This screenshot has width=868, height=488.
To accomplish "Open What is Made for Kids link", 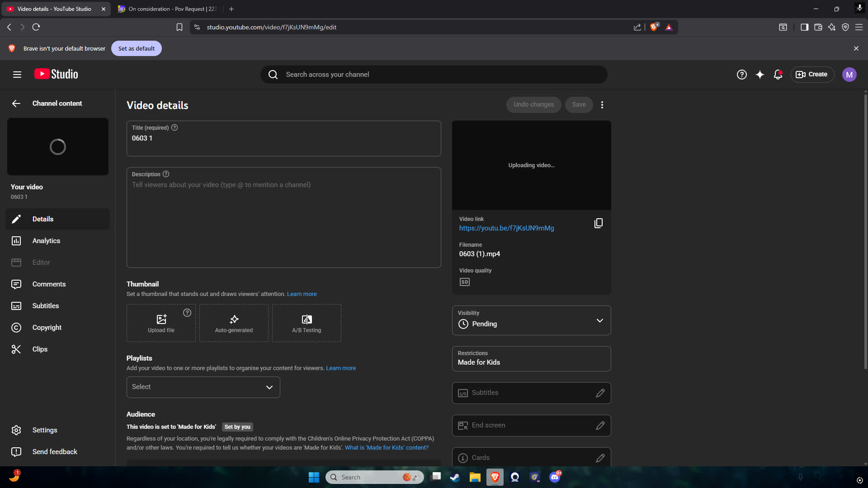I will click(x=387, y=448).
